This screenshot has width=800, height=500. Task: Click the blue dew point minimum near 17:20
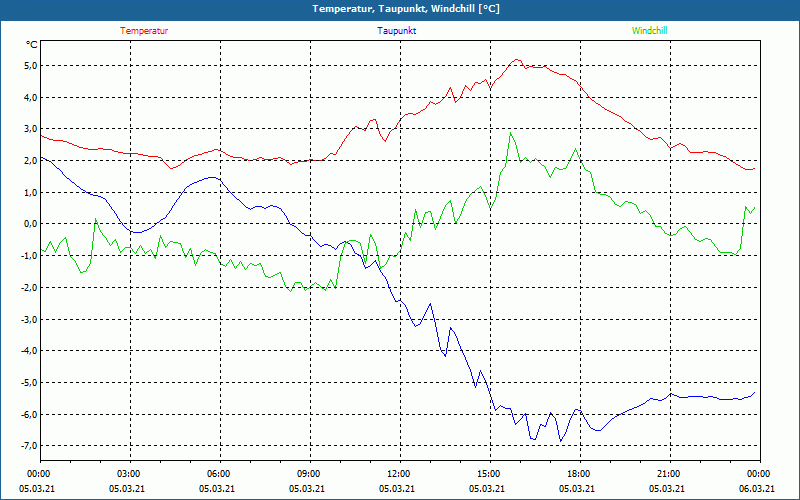click(x=561, y=441)
